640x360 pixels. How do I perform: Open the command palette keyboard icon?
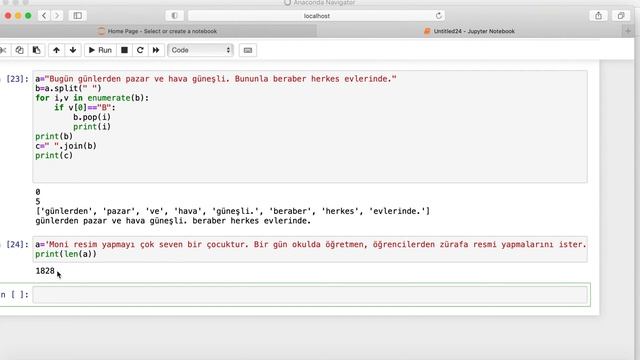pyautogui.click(x=248, y=50)
